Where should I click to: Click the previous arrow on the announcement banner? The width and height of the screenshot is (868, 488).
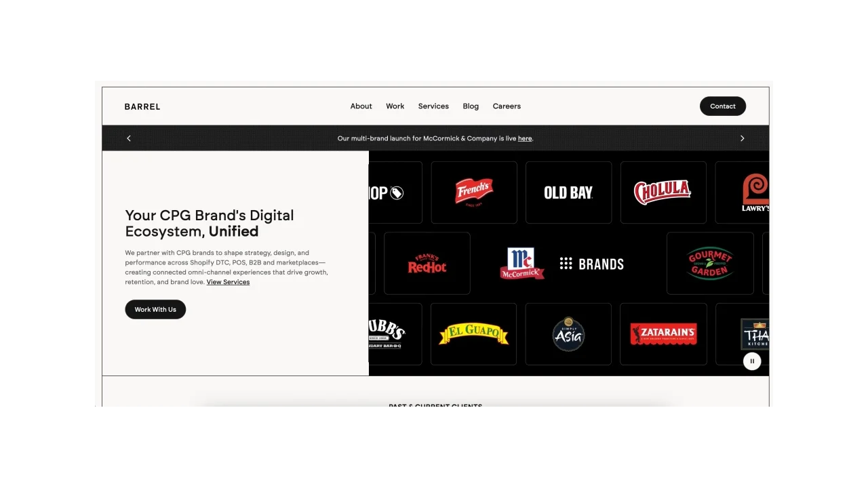(x=129, y=138)
